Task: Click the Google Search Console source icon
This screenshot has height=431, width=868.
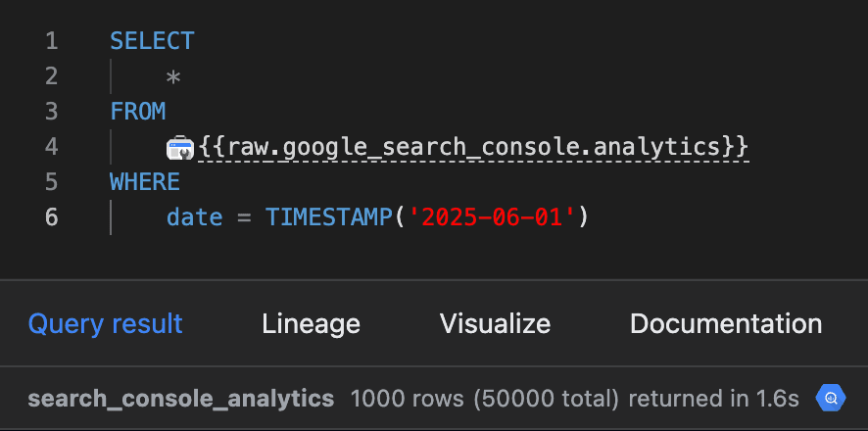Action: 180,148
